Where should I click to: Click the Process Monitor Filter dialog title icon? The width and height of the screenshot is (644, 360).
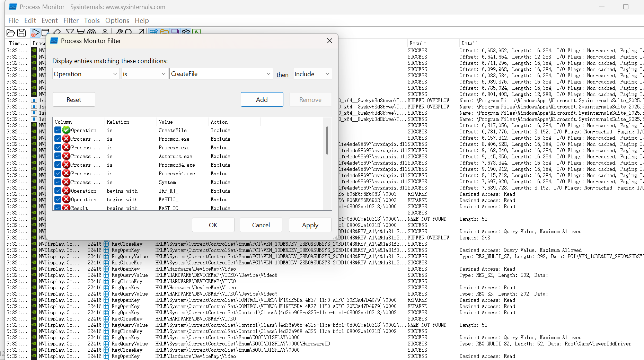pos(54,41)
